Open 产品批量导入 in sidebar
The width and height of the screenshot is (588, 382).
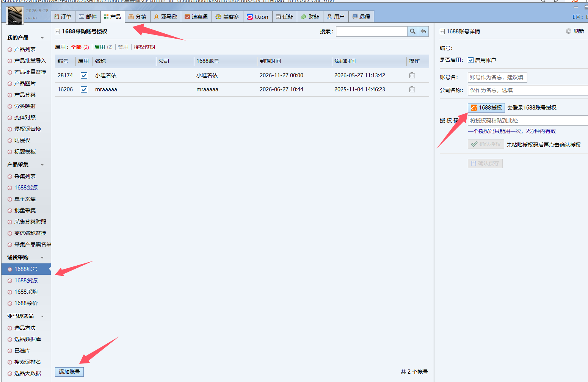click(x=30, y=61)
